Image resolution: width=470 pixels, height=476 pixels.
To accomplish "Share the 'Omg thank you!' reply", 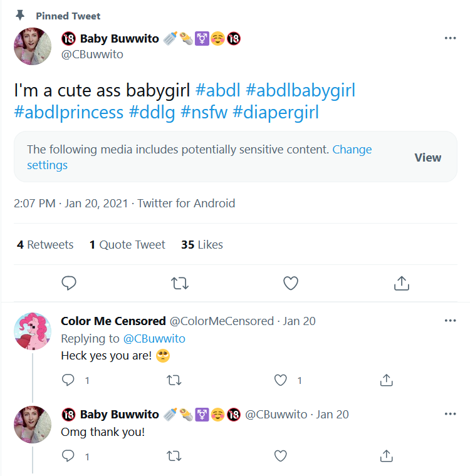I will 386,456.
